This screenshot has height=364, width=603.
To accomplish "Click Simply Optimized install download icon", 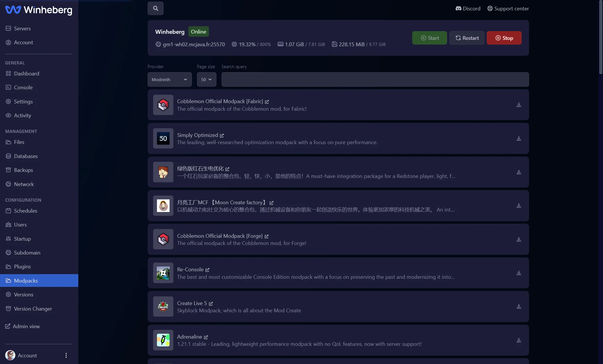I will 519,139.
